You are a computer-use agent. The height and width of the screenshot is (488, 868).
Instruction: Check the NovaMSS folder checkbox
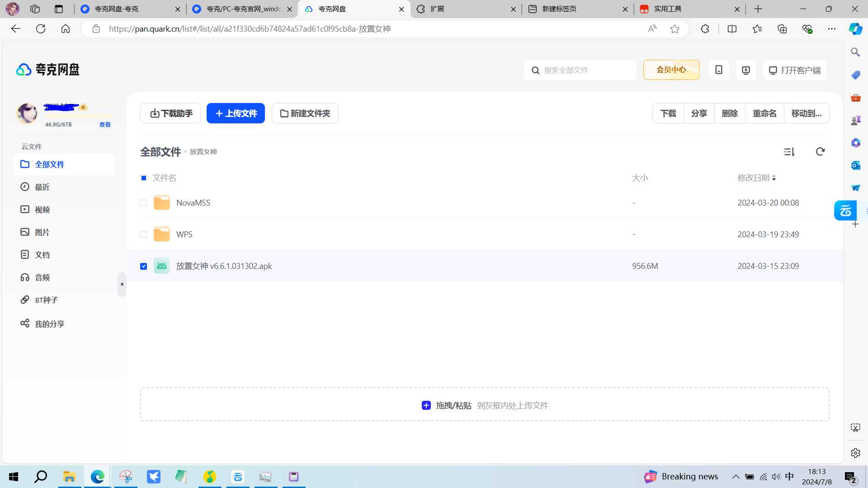(144, 203)
